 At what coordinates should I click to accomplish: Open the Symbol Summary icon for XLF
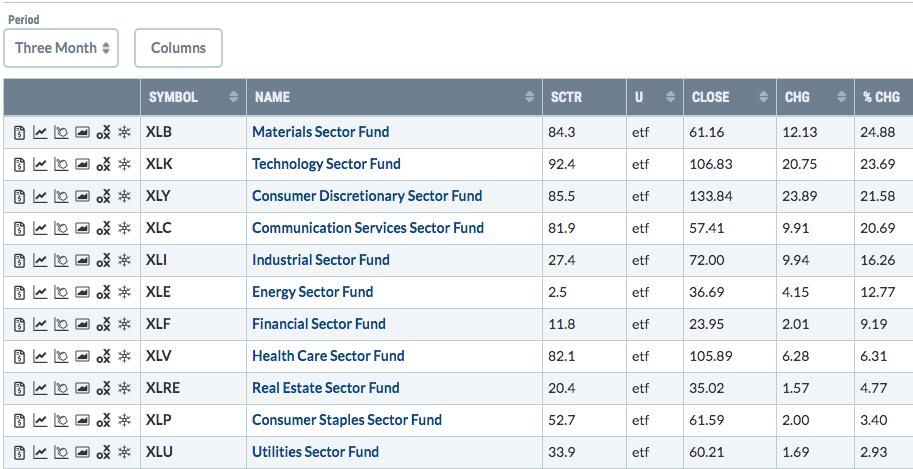[19, 325]
